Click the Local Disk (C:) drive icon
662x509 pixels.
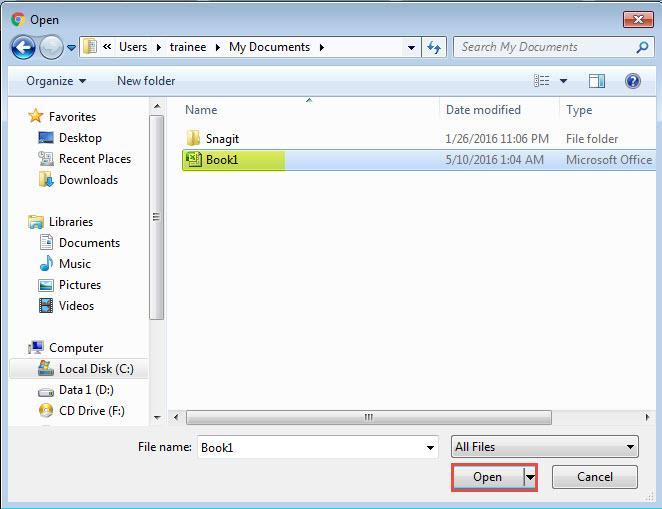point(46,368)
